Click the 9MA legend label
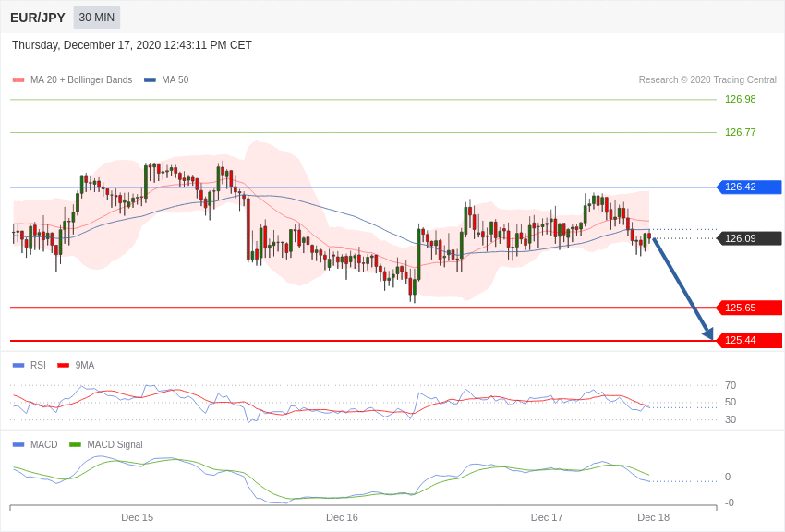Viewport: 785px width, 532px height. 85,366
